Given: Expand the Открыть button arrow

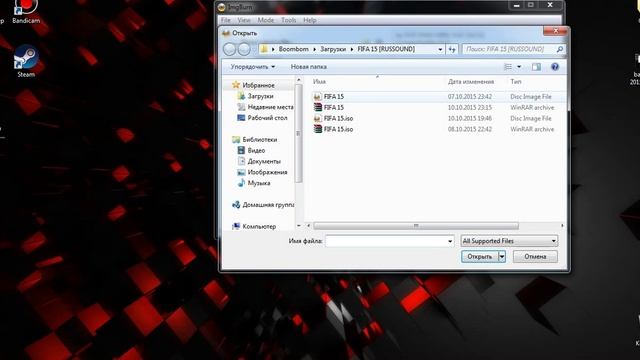Looking at the screenshot, I should 502,256.
